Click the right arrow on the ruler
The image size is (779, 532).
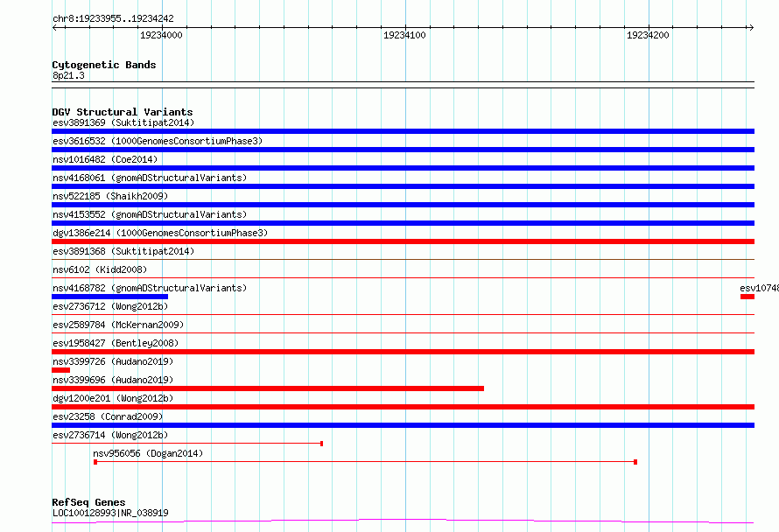tap(751, 27)
